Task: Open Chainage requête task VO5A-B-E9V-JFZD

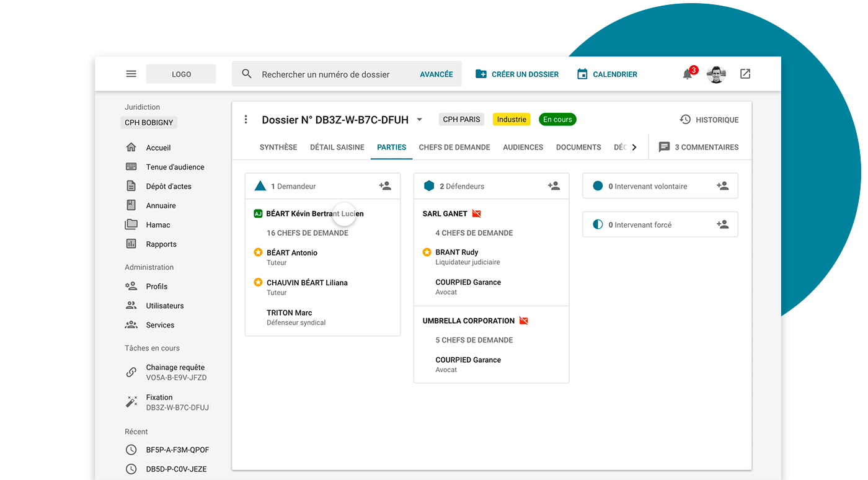Action: click(x=167, y=372)
